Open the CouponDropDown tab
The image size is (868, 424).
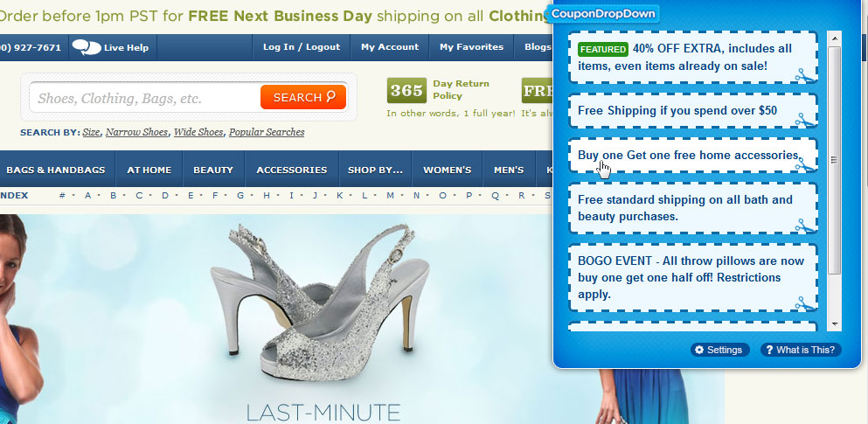(603, 13)
